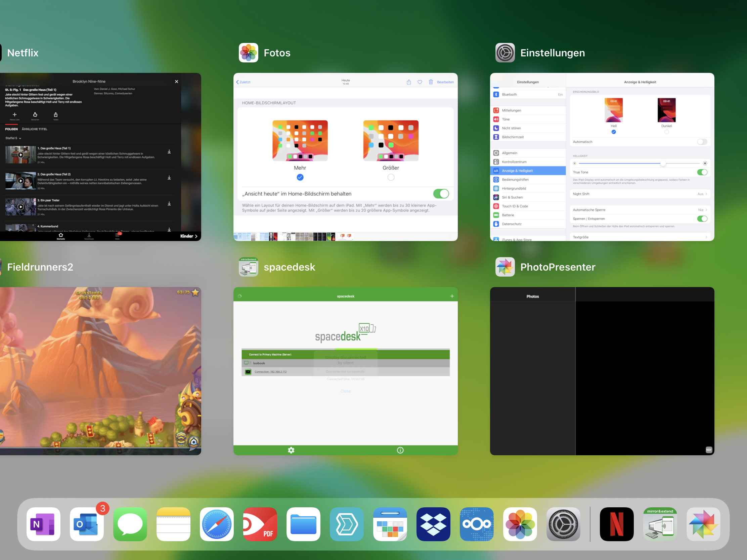Select the Größer layout radio button
The width and height of the screenshot is (747, 560).
click(x=391, y=177)
